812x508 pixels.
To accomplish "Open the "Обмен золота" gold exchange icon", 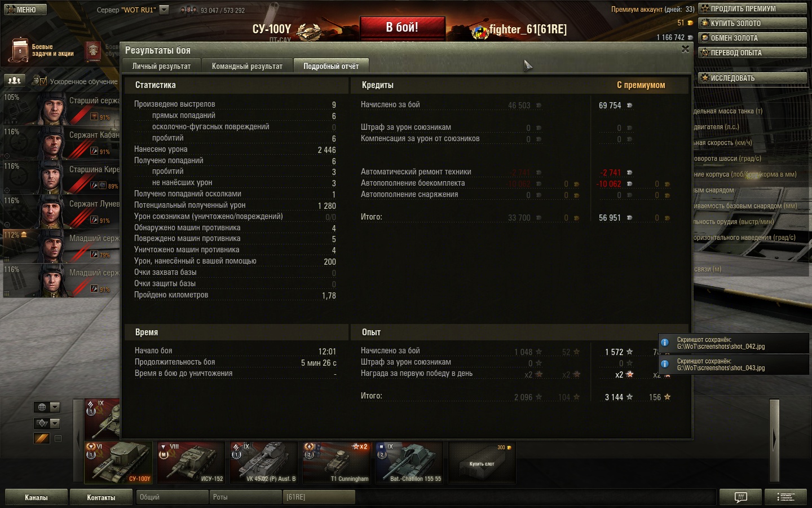I will [x=705, y=38].
